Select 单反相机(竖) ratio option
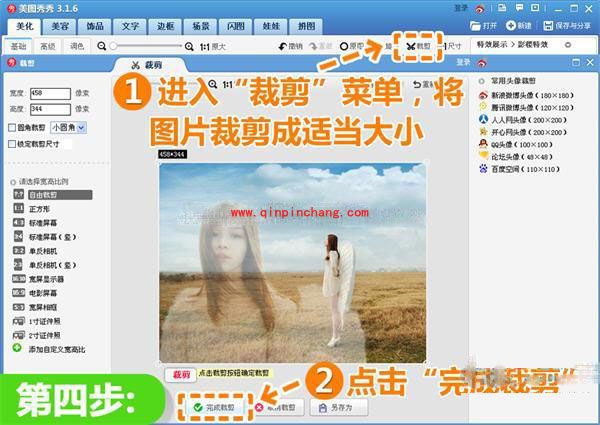Image resolution: width=600 pixels, height=425 pixels. tap(44, 265)
